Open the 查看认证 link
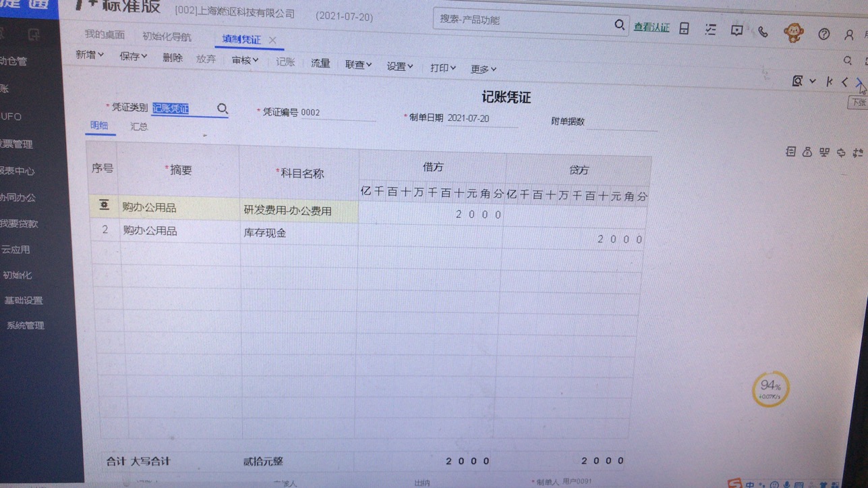 [x=651, y=28]
